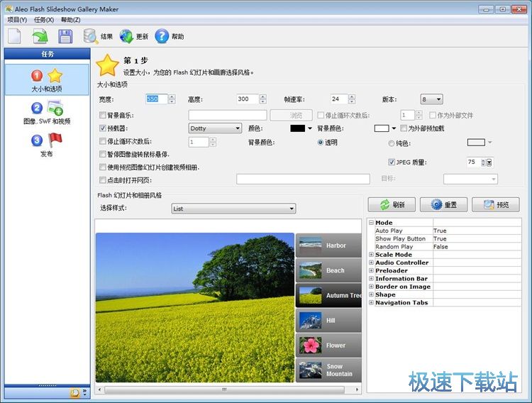Select the Flower thumbnail in the gallery

point(328,345)
